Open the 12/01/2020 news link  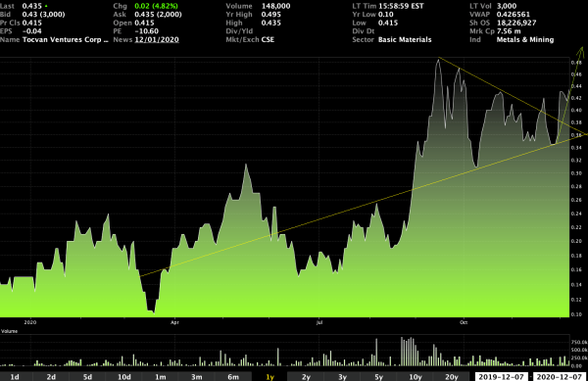coord(157,40)
